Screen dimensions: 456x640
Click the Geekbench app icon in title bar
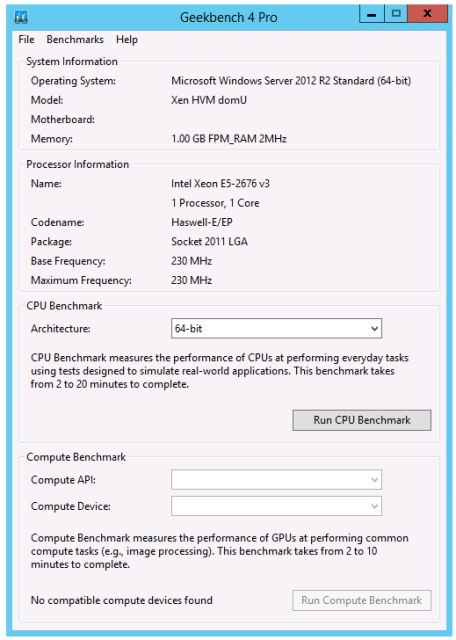[x=21, y=18]
